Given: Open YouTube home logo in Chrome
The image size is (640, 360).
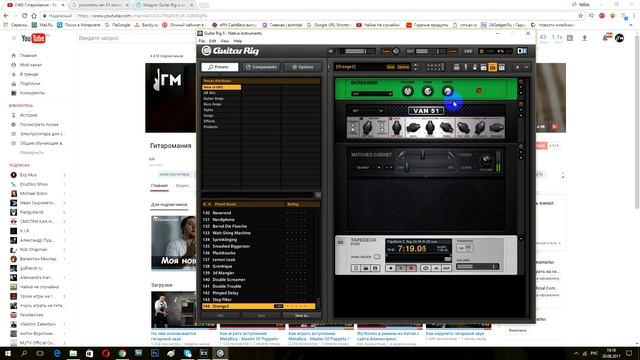Looking at the screenshot, I should [x=33, y=38].
